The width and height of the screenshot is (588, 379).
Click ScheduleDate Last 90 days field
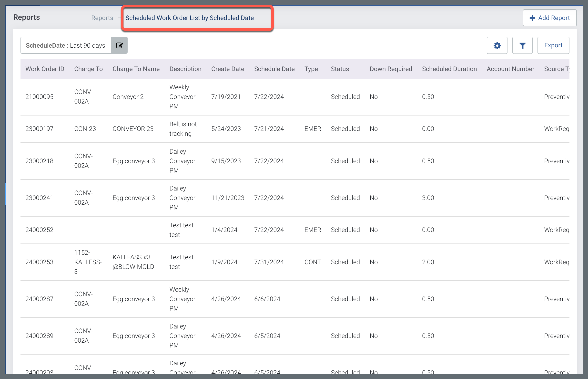coord(66,45)
